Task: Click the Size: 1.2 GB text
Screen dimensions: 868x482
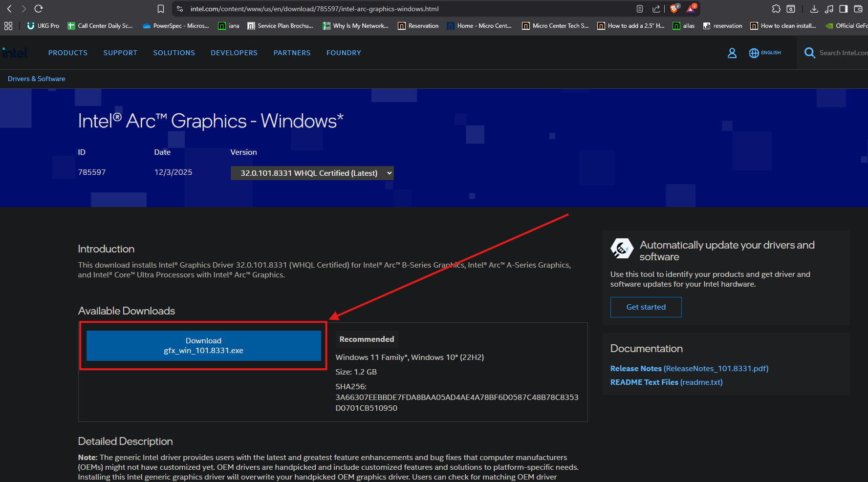Action: [x=356, y=372]
